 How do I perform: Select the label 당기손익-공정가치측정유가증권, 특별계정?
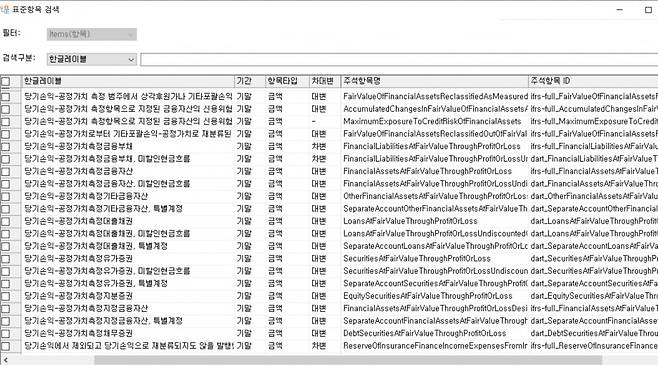(x=96, y=283)
